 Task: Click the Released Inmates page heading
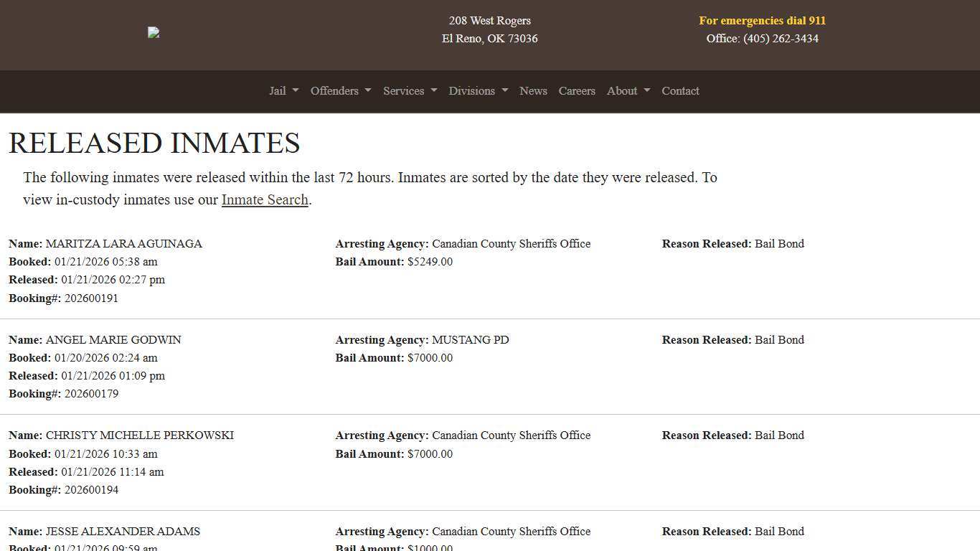[154, 143]
